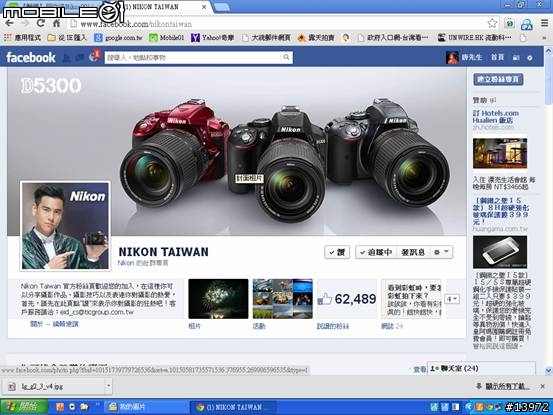Screen dimensions: 553x415
Task: Open the government portal bookmark
Action: (393, 37)
